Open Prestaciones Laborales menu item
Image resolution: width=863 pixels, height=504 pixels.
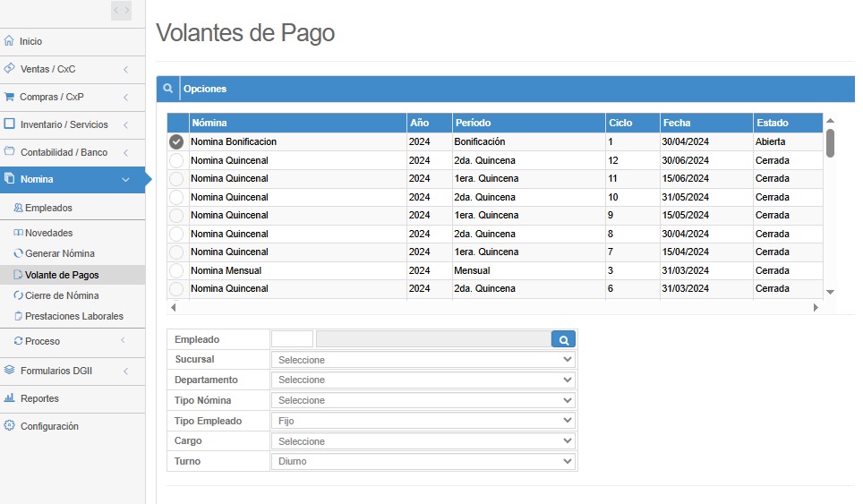coord(73,316)
